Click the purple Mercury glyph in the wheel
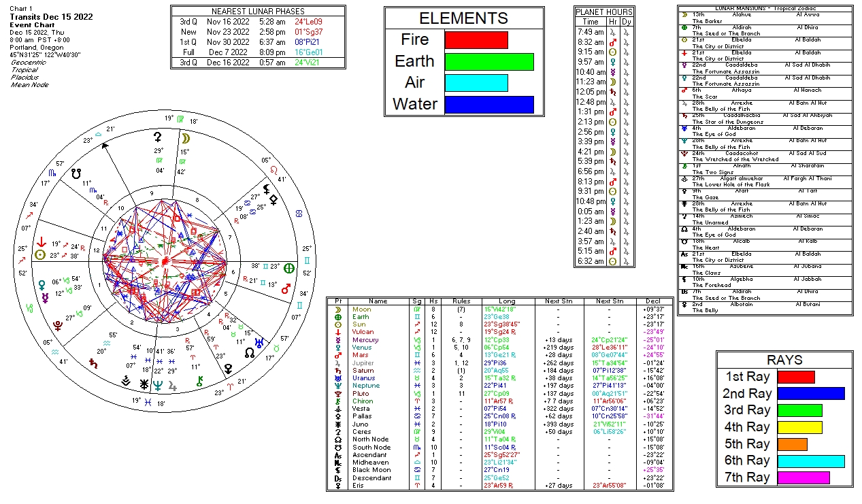Viewport: 862px width, 504px height. point(45,298)
